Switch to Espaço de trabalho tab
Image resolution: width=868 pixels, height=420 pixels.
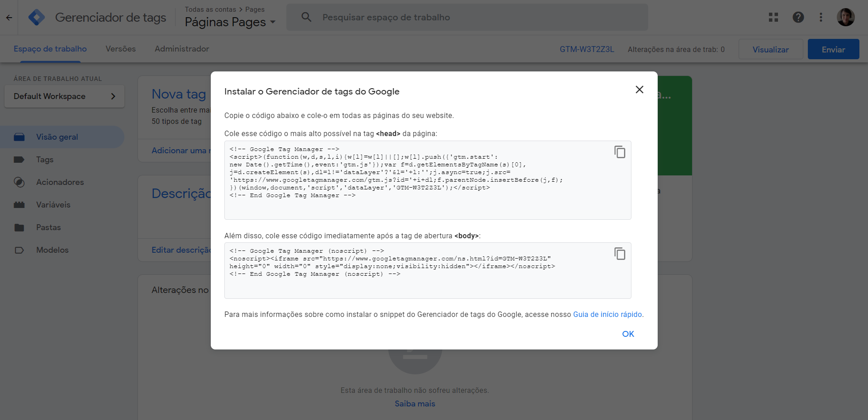tap(50, 49)
